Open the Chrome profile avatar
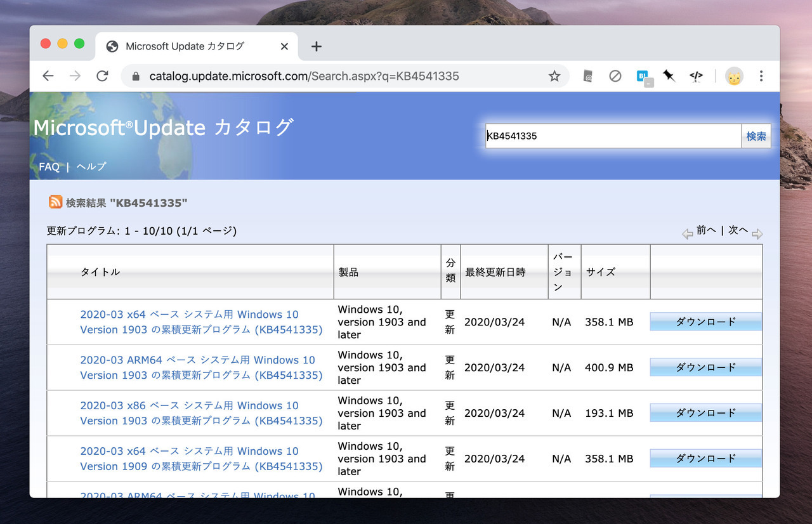The image size is (812, 524). click(x=734, y=76)
